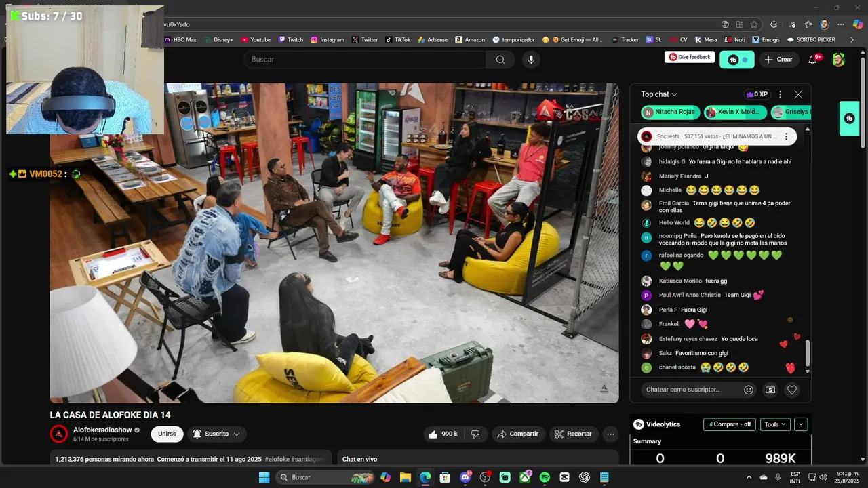Click the YouTube search magnifier button
868x488 pixels.
click(x=500, y=60)
